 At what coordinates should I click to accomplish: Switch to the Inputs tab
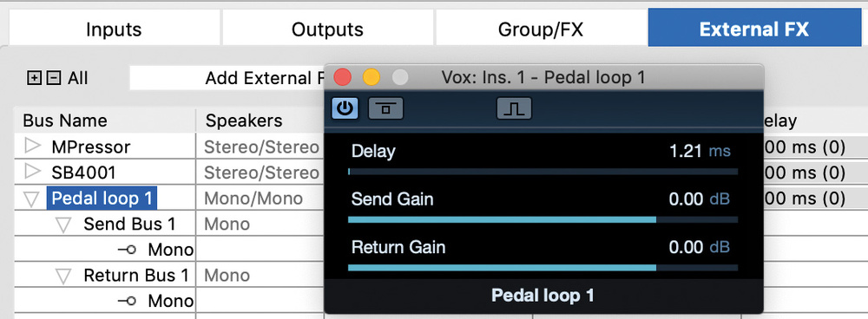click(114, 29)
